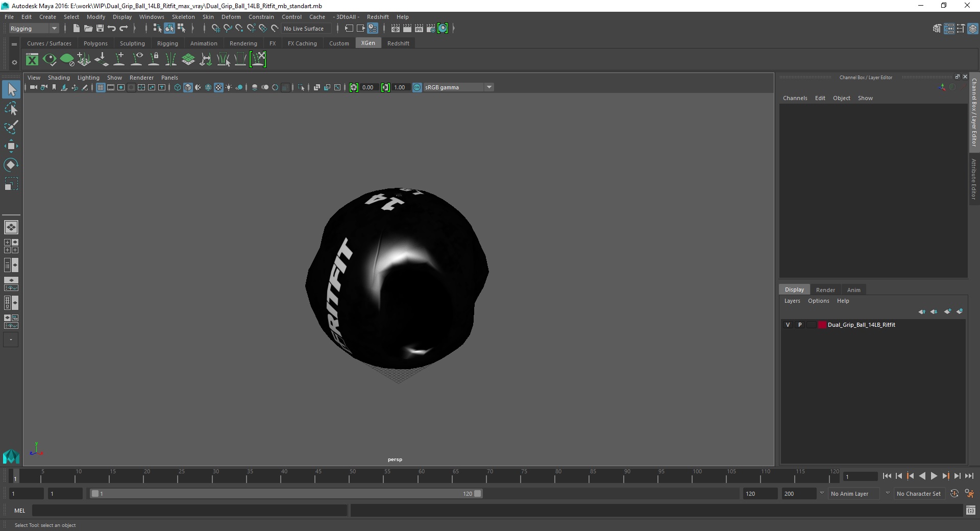Change Dual_Grip_Ball layer red color swatch
This screenshot has height=531, width=980.
pos(822,325)
